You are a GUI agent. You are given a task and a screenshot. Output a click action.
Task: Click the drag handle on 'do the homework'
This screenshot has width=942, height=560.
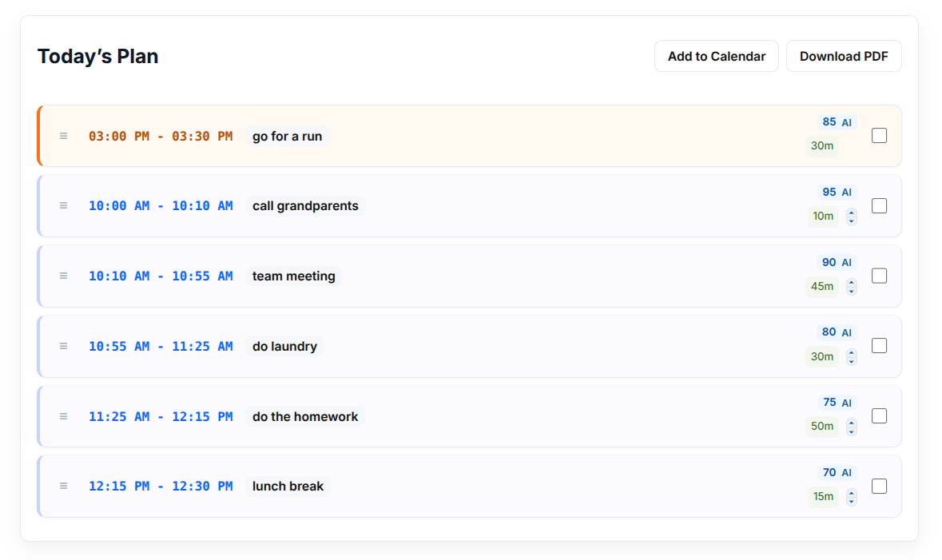click(64, 416)
